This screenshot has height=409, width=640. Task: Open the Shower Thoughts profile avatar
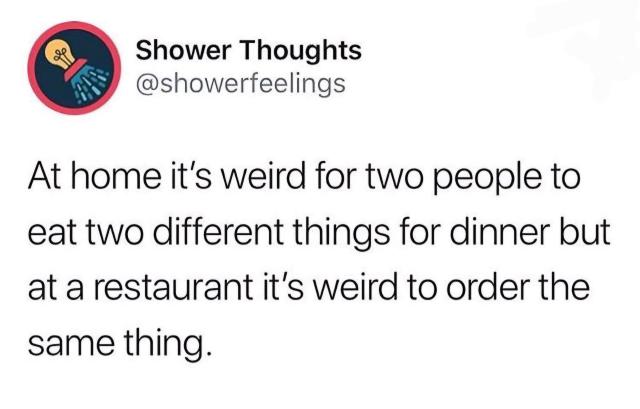(x=74, y=68)
